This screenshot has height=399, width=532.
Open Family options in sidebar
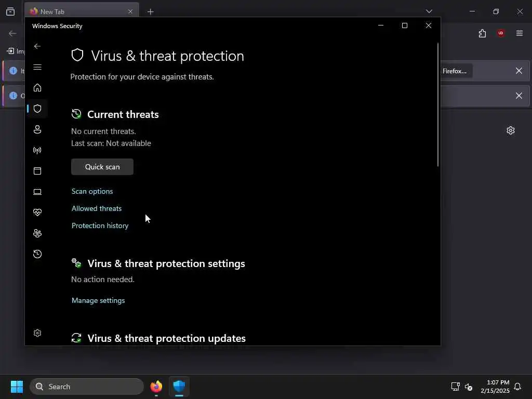(x=37, y=233)
